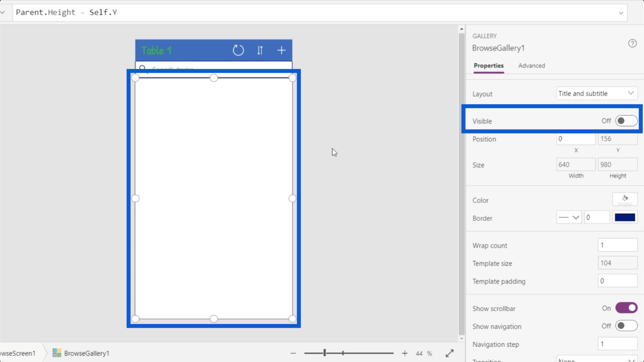Click the Position Y field
644x362 pixels.
(618, 139)
